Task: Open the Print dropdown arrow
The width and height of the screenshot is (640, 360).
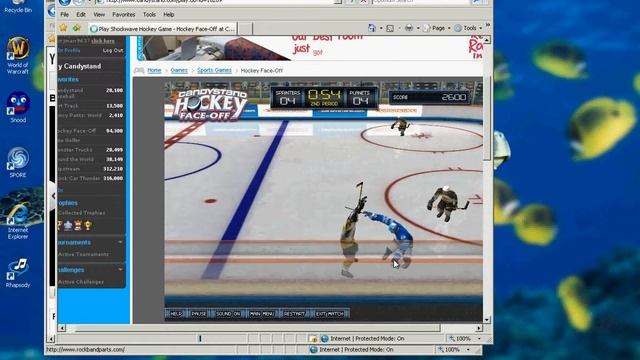Action: (x=418, y=28)
